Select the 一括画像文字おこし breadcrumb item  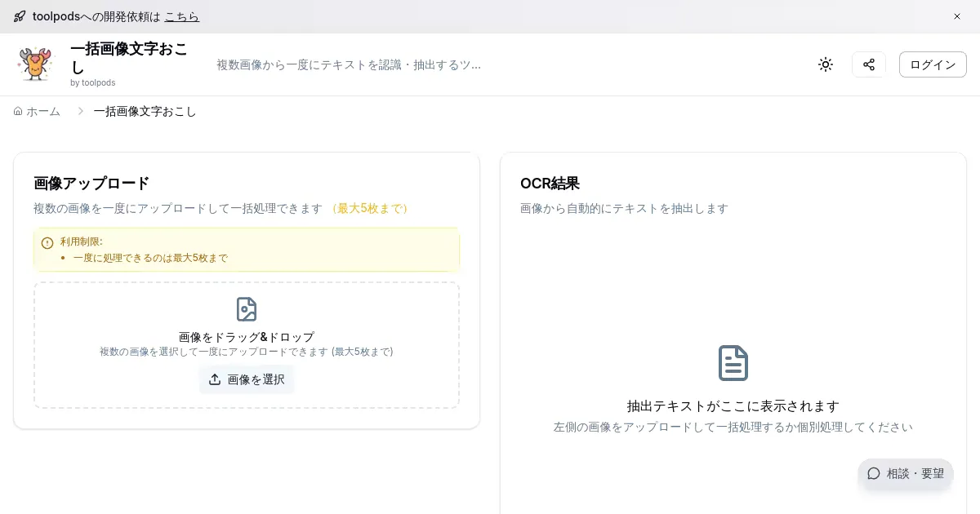(x=145, y=111)
